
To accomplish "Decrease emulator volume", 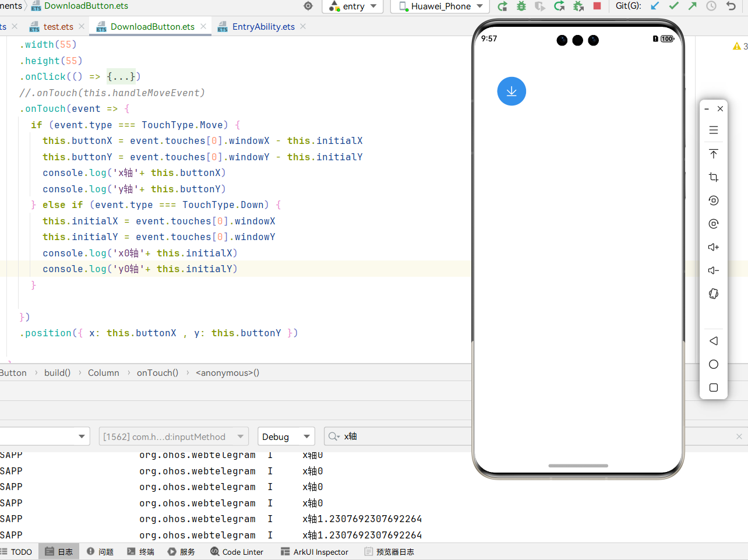I will click(x=714, y=270).
